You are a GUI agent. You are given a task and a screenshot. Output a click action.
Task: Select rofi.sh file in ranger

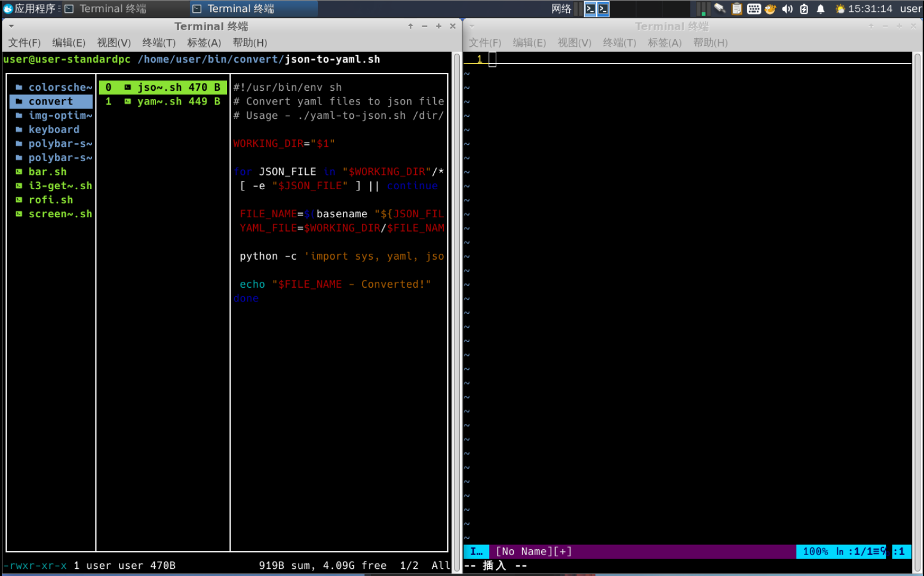tap(52, 200)
